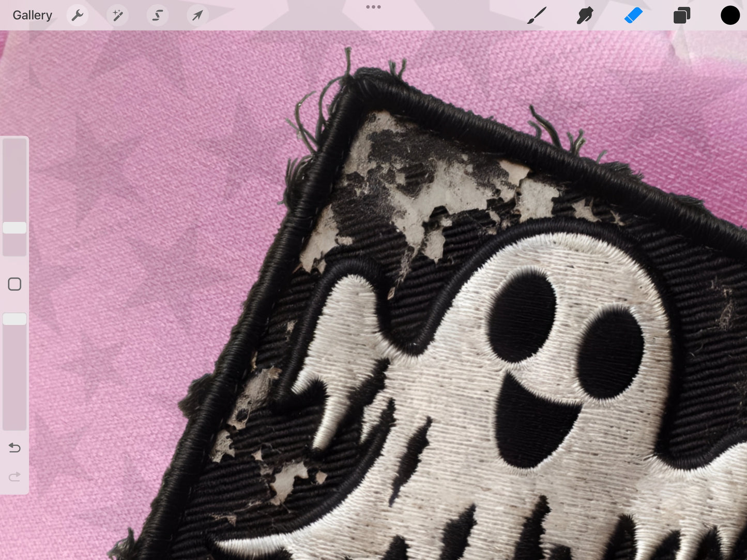Image resolution: width=747 pixels, height=560 pixels.
Task: Choose the Smudge tool
Action: (x=584, y=15)
